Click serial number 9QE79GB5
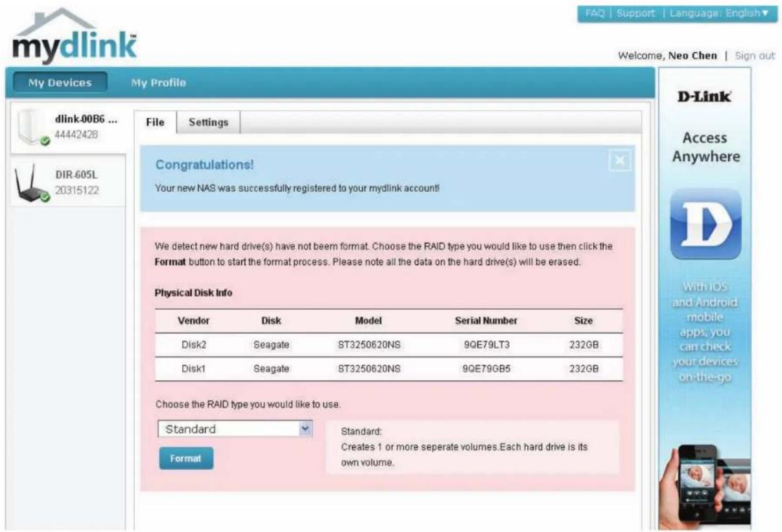This screenshot has width=782, height=532. (x=486, y=369)
